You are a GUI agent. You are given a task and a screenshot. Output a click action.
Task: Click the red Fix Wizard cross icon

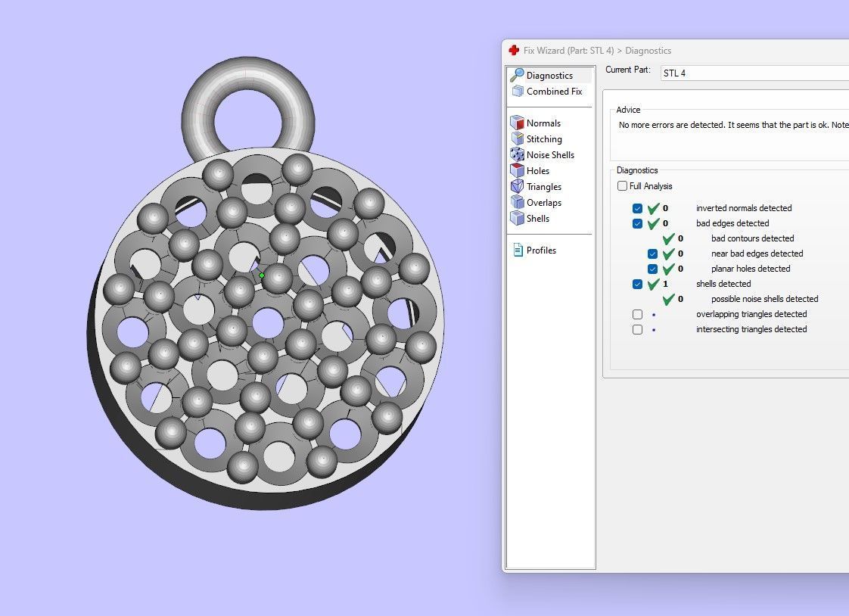tap(514, 51)
